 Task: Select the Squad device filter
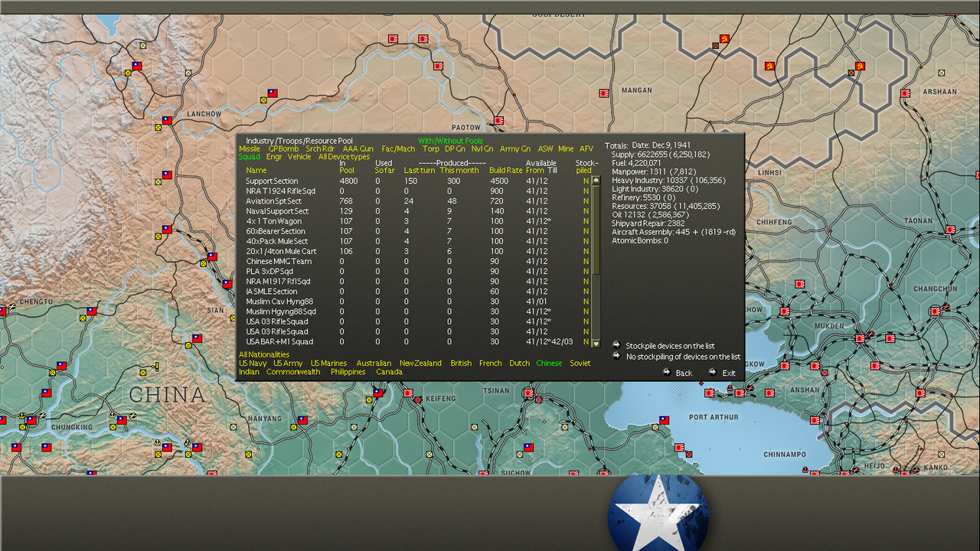pos(250,157)
